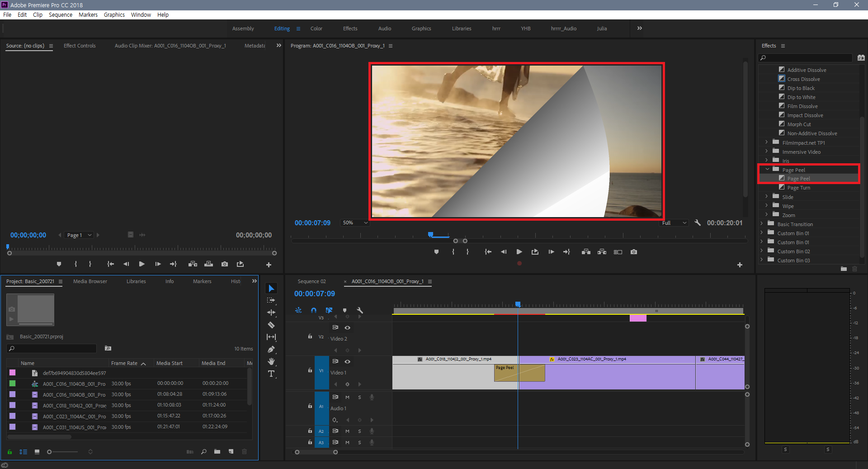868x469 pixels.
Task: Expand the Wipe transitions folder
Action: pos(767,206)
